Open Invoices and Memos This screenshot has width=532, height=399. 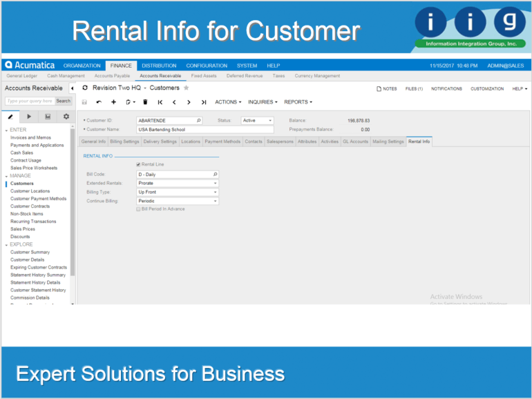click(30, 137)
